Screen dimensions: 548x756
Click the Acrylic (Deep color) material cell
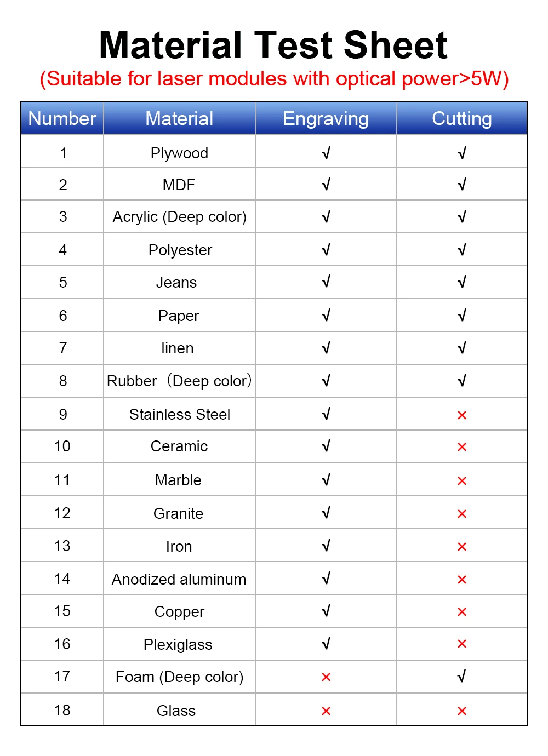coord(180,217)
